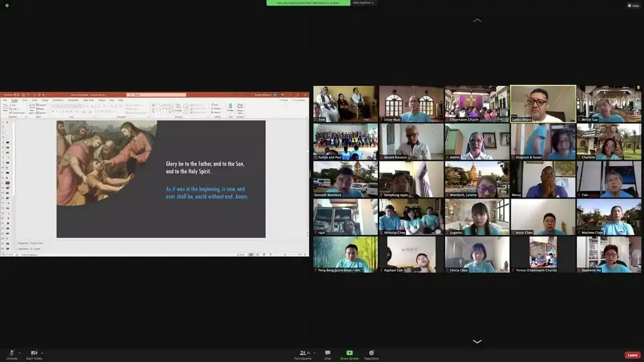Image resolution: width=644 pixels, height=362 pixels.
Task: Open the Participants panel
Action: (303, 355)
